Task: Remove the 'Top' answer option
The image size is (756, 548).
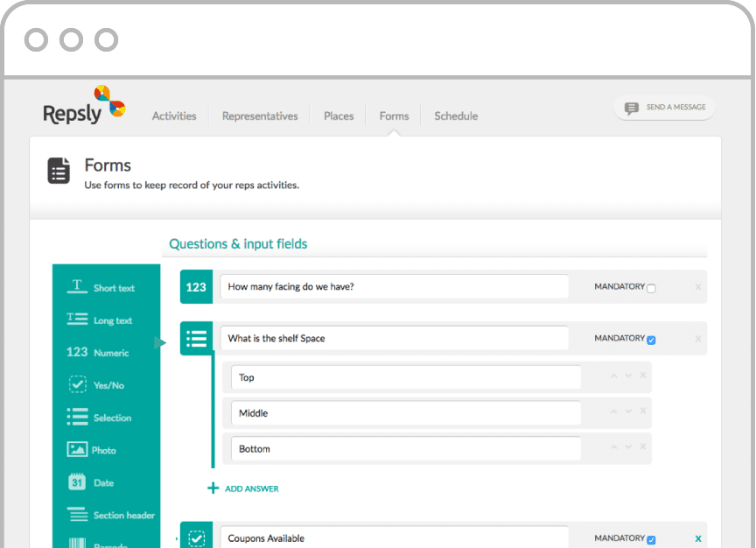Action: click(x=643, y=376)
